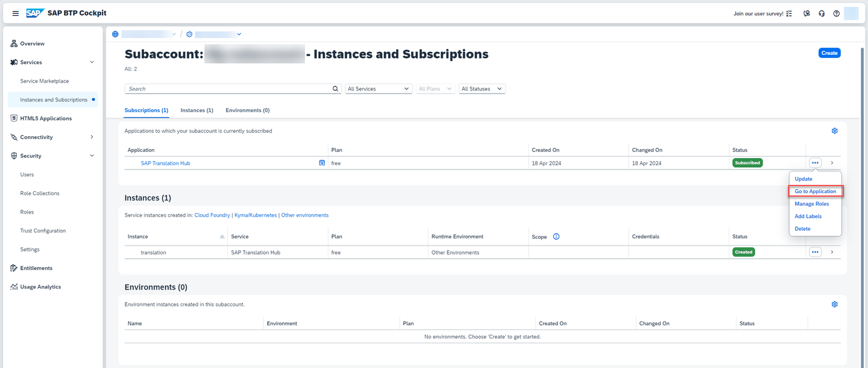Expand the subaccount breadcrumb dropdown
Screen dimensions: 868x368
239,34
